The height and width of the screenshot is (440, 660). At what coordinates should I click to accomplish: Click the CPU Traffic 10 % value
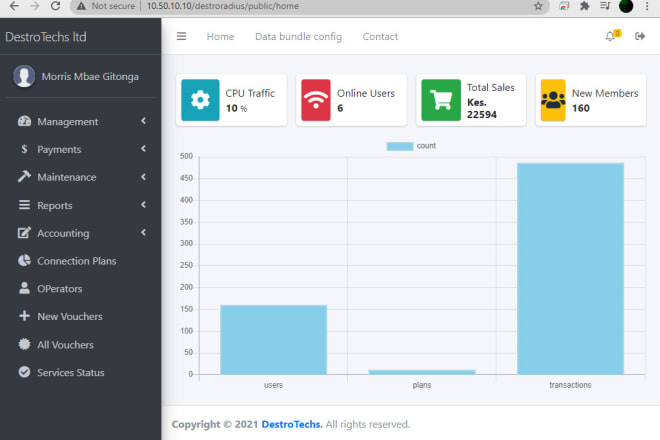236,108
